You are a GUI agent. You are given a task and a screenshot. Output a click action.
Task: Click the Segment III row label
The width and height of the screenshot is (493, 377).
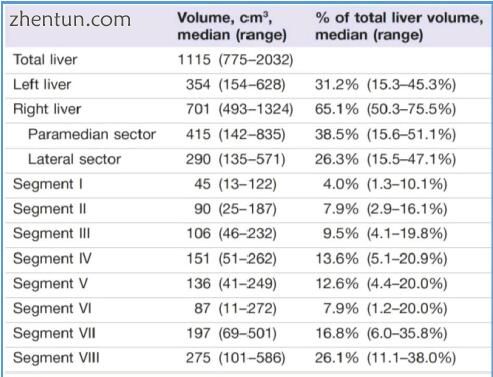[x=52, y=234]
